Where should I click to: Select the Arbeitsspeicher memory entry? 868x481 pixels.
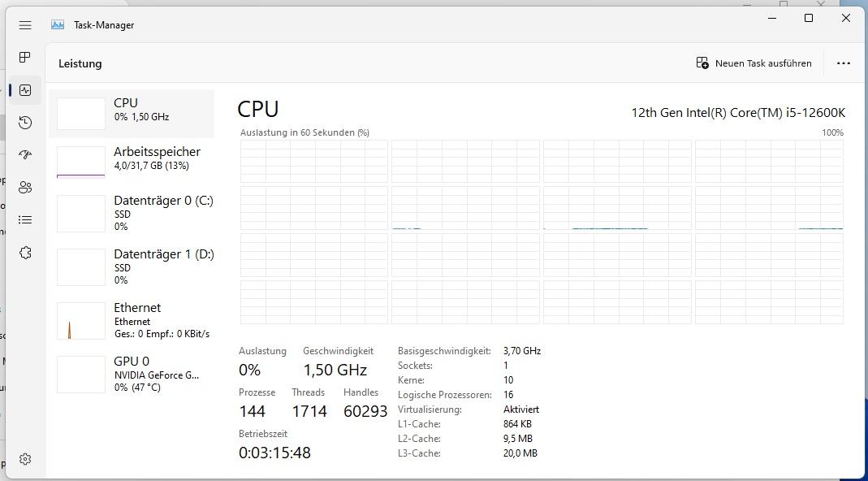(132, 162)
